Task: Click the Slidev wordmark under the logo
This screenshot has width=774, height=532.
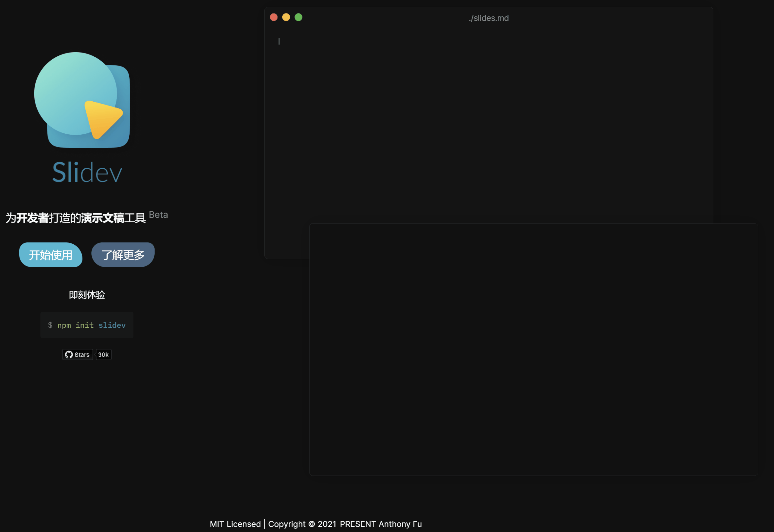Action: (x=87, y=172)
